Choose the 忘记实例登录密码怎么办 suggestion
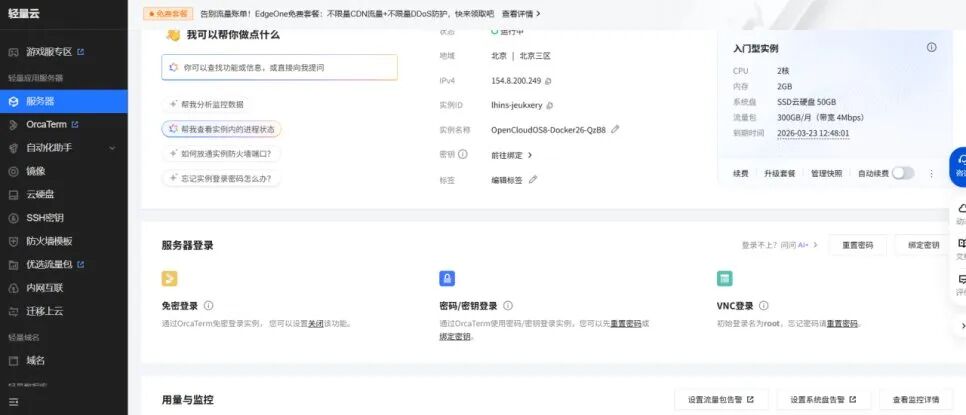The width and height of the screenshot is (966, 415). [221, 178]
